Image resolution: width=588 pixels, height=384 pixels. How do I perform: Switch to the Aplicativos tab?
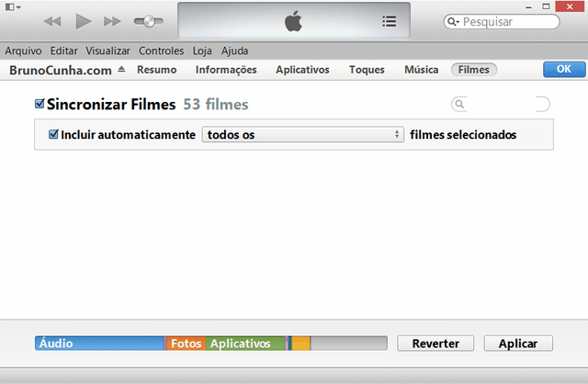302,70
